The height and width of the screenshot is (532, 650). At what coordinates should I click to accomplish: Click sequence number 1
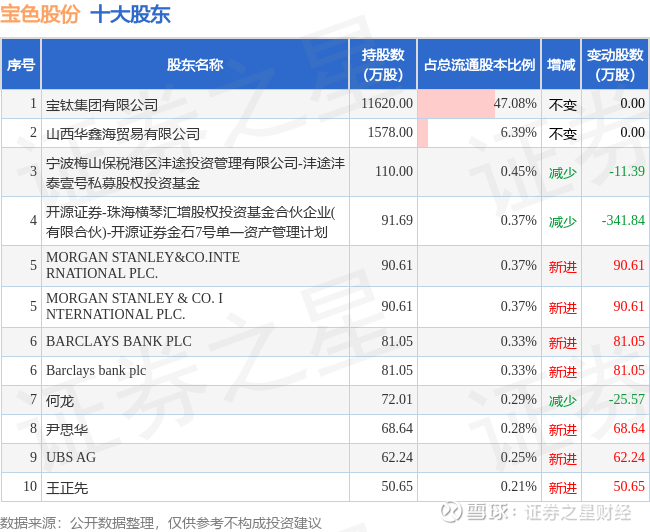pos(33,103)
